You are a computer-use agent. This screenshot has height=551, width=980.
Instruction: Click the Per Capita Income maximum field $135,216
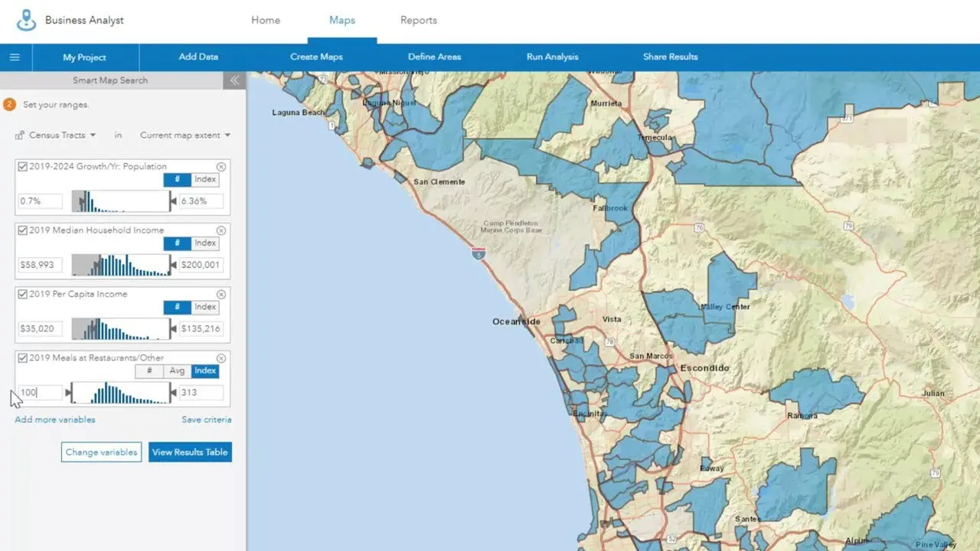201,329
